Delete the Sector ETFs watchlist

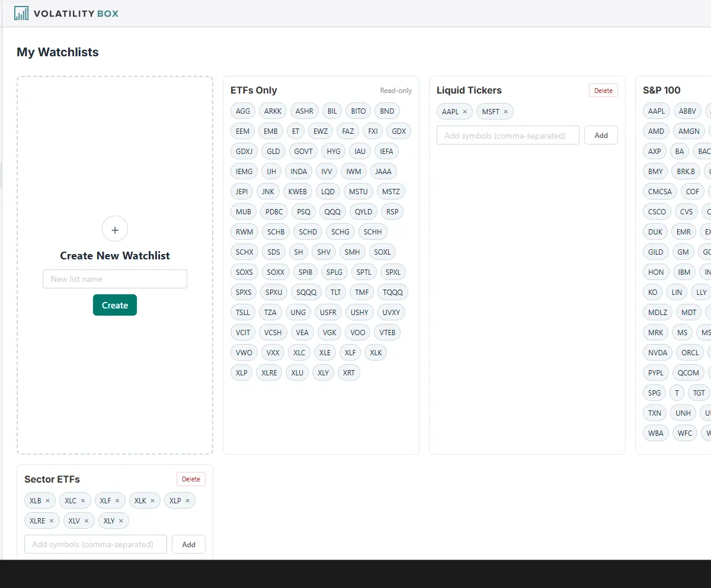(x=191, y=479)
